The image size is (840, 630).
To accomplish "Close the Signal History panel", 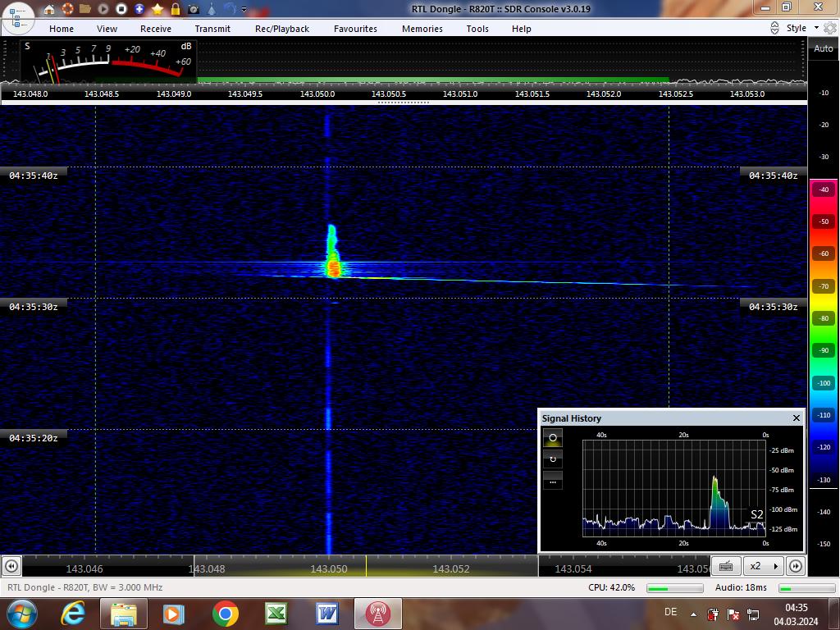I will click(796, 418).
